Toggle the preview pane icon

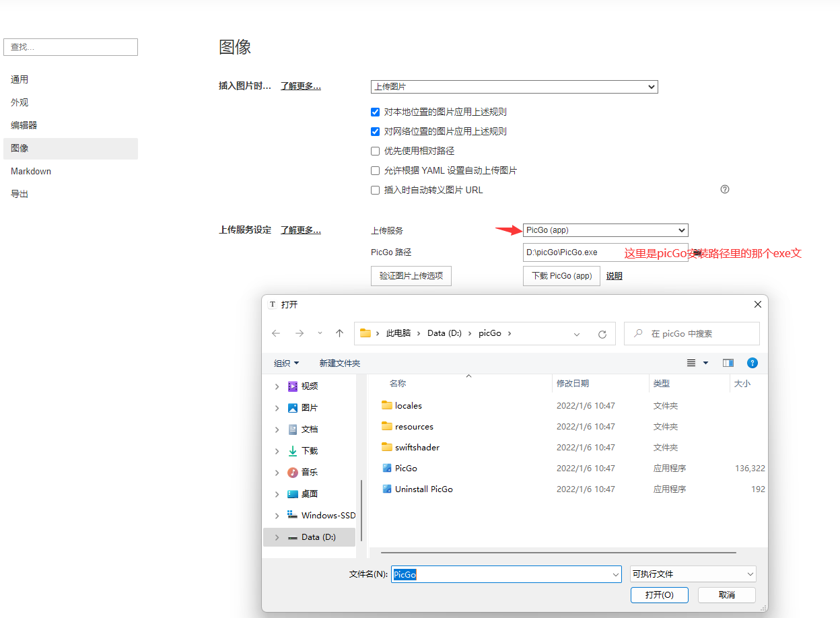[728, 363]
